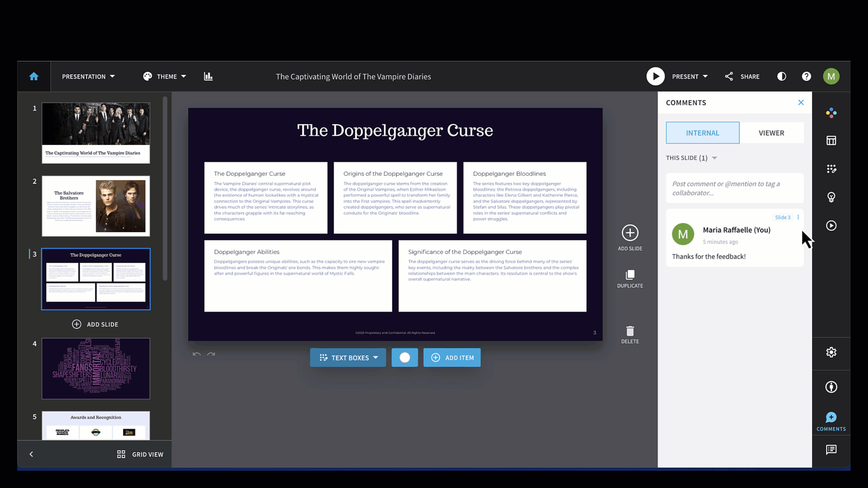Click the slide footer copyright text
The width and height of the screenshot is (868, 488).
coord(395,333)
